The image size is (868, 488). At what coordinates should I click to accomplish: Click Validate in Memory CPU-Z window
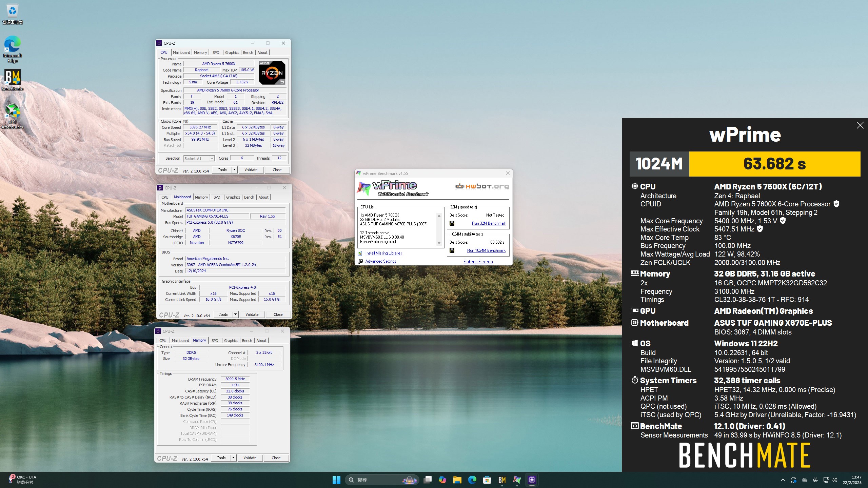point(250,458)
